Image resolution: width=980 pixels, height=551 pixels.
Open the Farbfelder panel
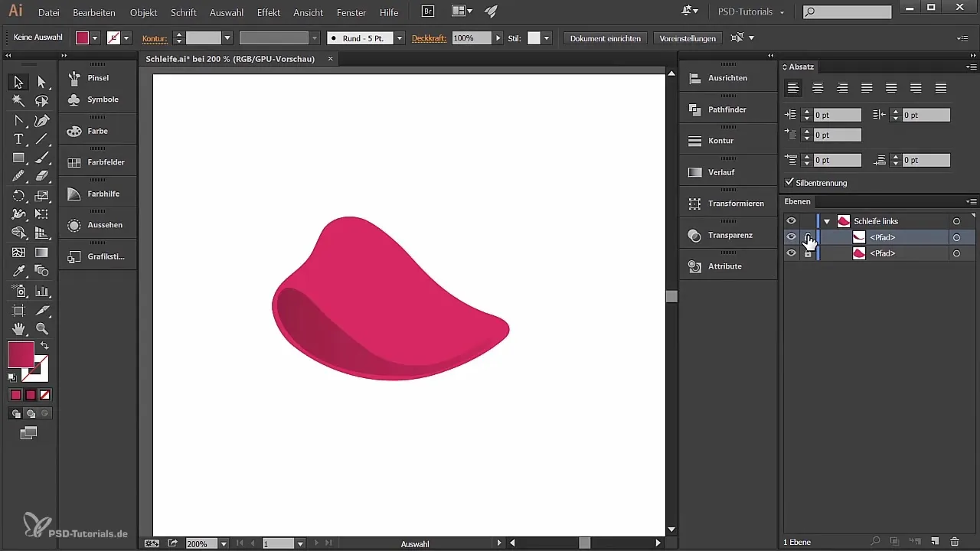click(x=97, y=162)
